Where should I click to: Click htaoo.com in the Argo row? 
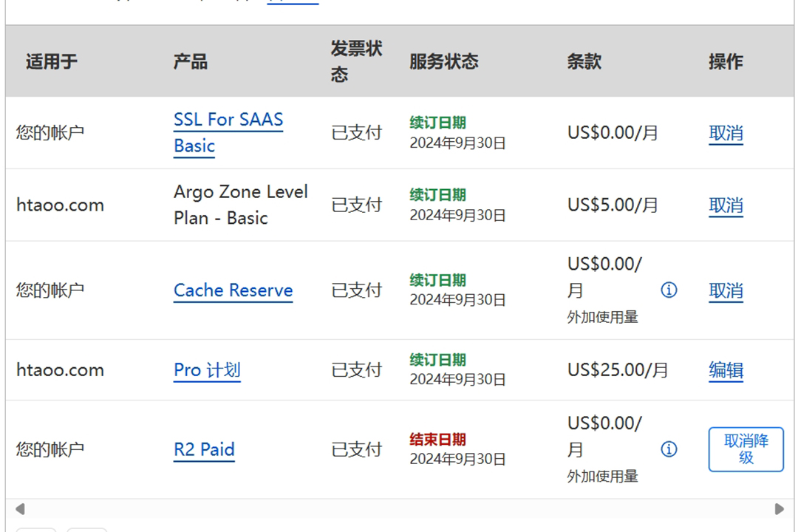60,205
